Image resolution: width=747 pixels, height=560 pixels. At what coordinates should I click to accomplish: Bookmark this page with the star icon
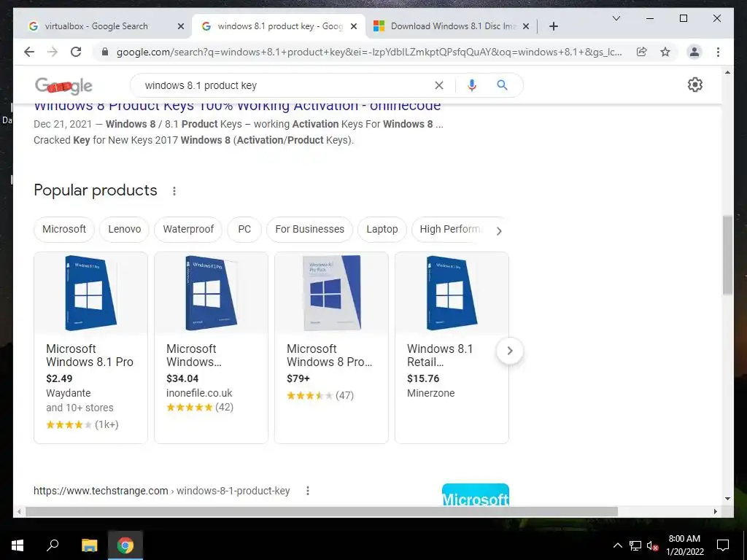click(665, 52)
